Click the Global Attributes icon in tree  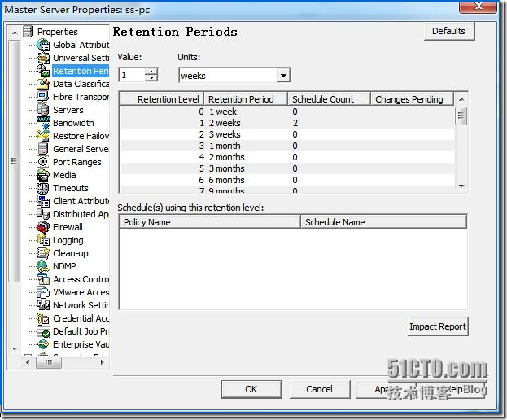pos(44,46)
